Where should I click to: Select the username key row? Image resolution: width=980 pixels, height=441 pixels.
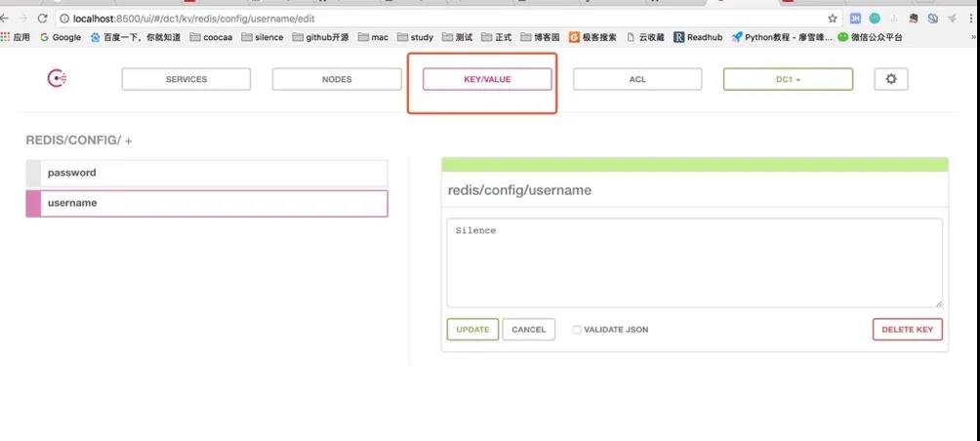pos(207,204)
